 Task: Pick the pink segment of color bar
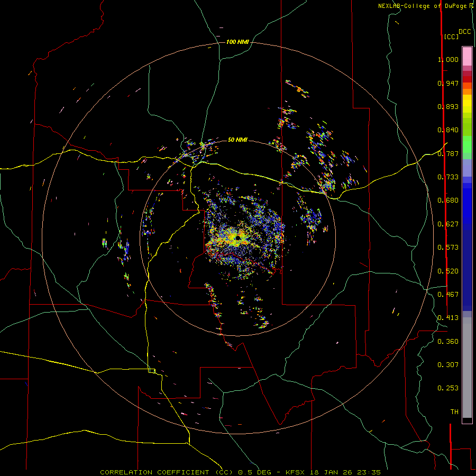[x=467, y=57]
